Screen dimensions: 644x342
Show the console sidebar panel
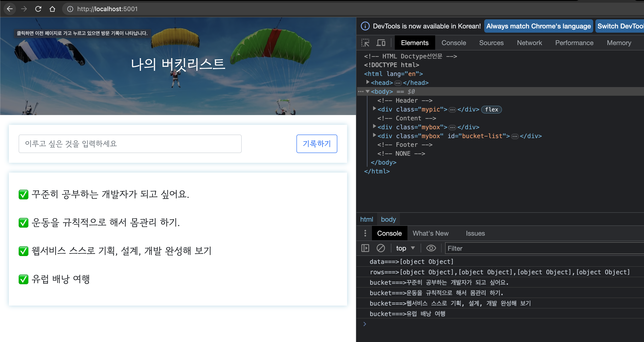(365, 248)
